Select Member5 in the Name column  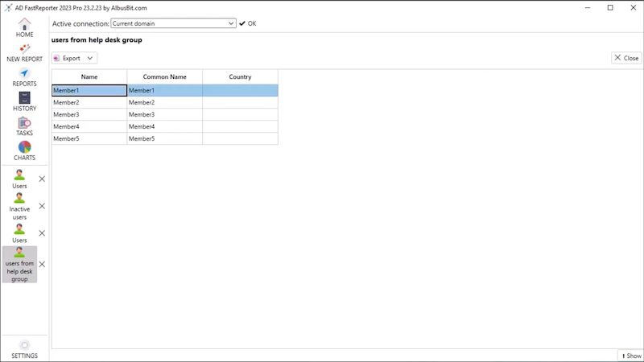point(89,138)
